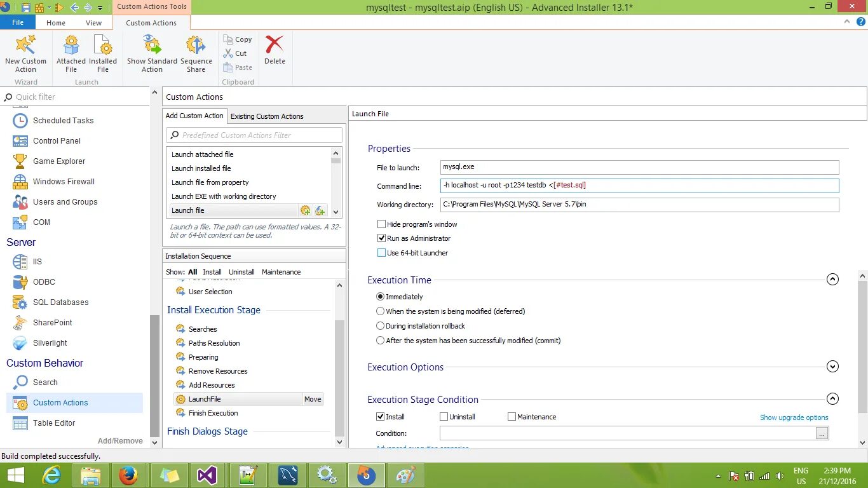Click the Predefined Custom Actions Filter box
Viewport: 868px width, 488px height.
[x=254, y=135]
